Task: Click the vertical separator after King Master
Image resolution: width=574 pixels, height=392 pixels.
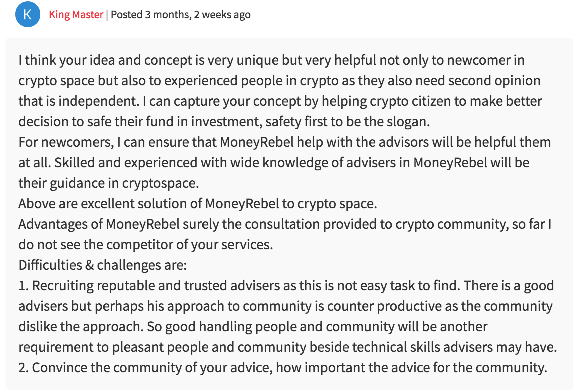Action: [x=107, y=15]
